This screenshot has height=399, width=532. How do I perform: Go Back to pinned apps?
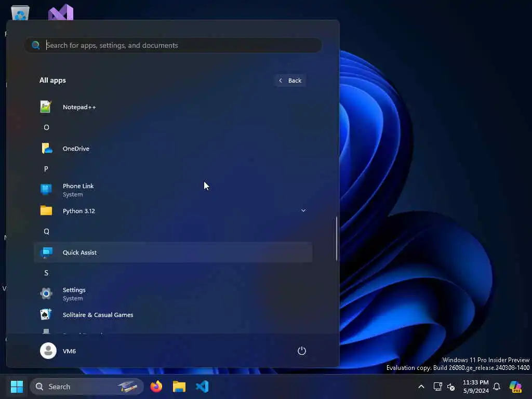point(290,81)
